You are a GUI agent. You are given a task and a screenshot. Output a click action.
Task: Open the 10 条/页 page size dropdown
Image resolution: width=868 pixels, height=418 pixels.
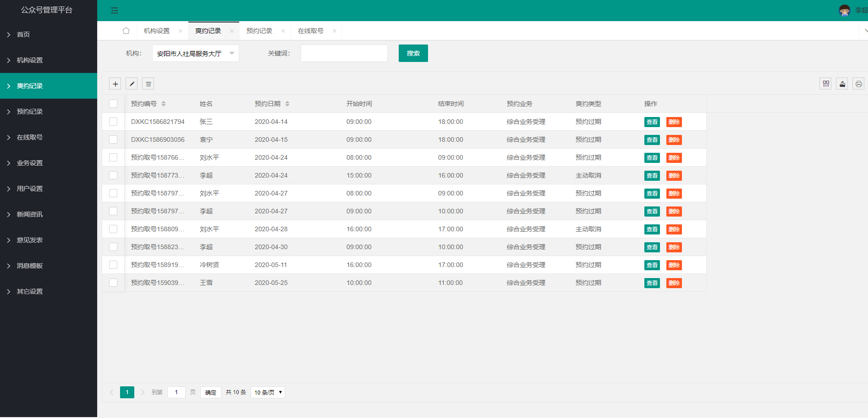click(268, 392)
